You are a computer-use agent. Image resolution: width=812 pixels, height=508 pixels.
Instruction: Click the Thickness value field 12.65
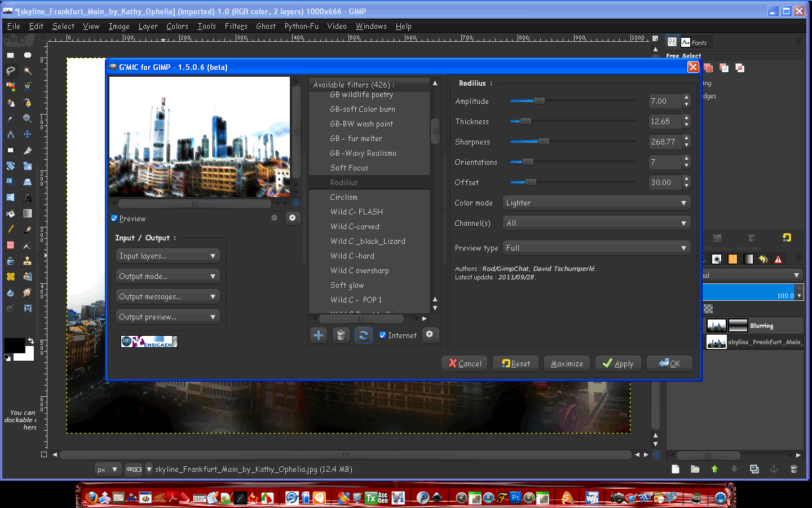pos(665,121)
